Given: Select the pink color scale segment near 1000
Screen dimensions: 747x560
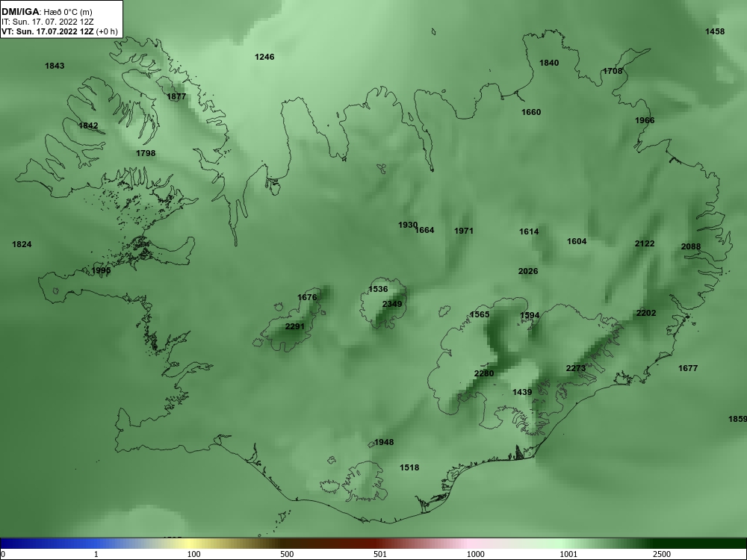Looking at the screenshot, I should click(x=469, y=544).
